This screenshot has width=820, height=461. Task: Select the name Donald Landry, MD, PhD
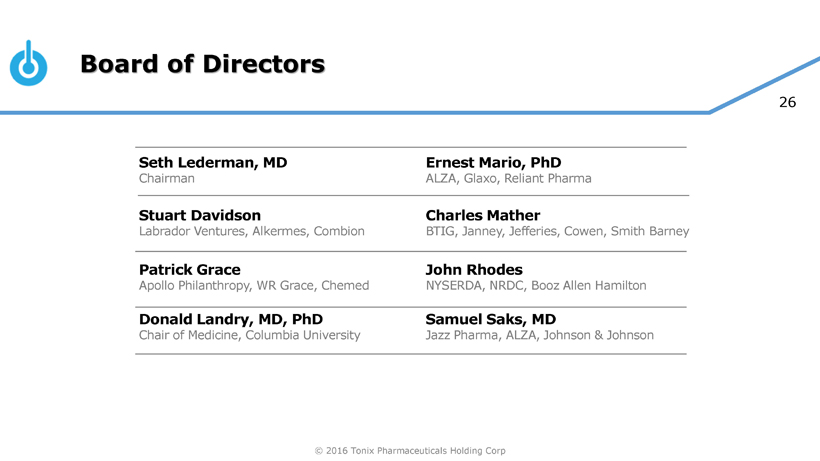coord(231,319)
